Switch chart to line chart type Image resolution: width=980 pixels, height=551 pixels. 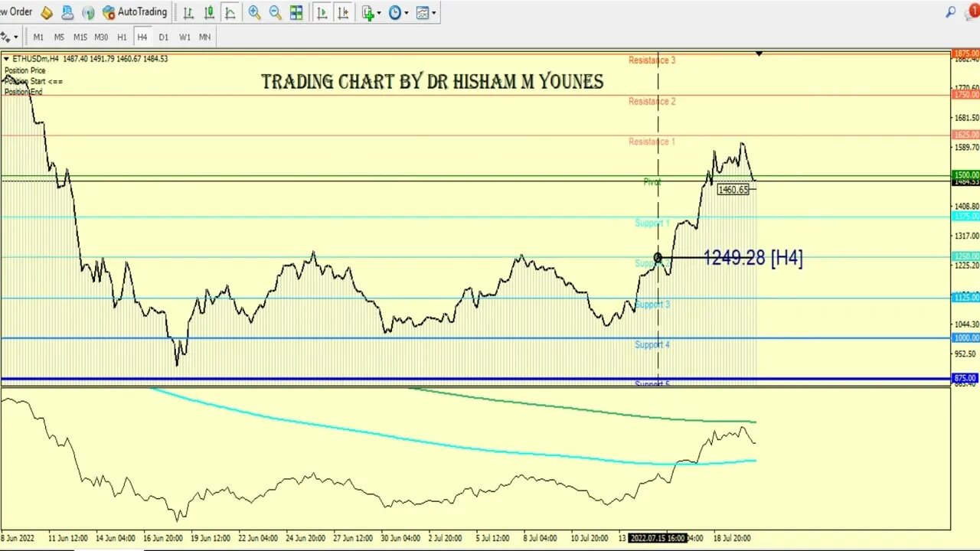tap(230, 13)
